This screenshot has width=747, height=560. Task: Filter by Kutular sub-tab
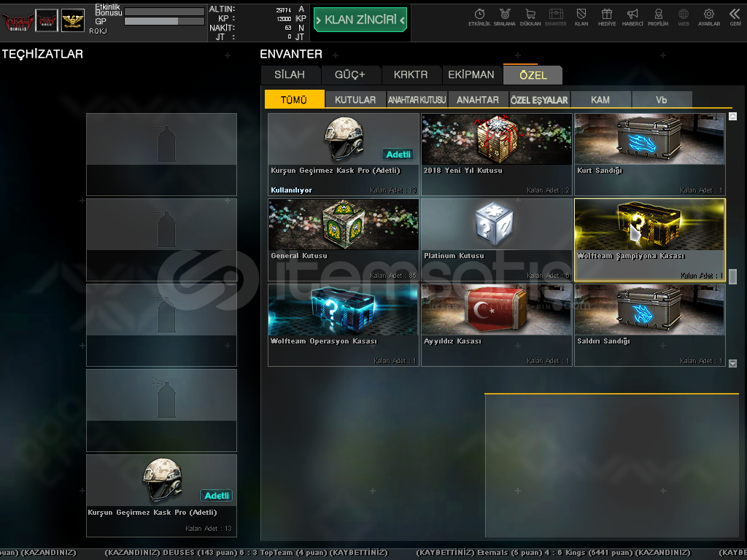(x=355, y=99)
